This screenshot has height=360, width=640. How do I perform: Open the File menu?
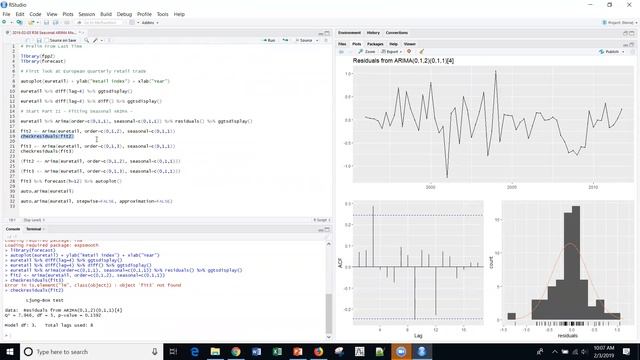point(6,14)
